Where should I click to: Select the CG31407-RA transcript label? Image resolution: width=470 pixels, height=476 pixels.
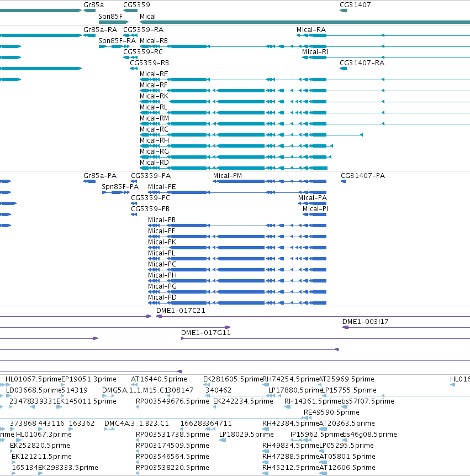coord(362,63)
